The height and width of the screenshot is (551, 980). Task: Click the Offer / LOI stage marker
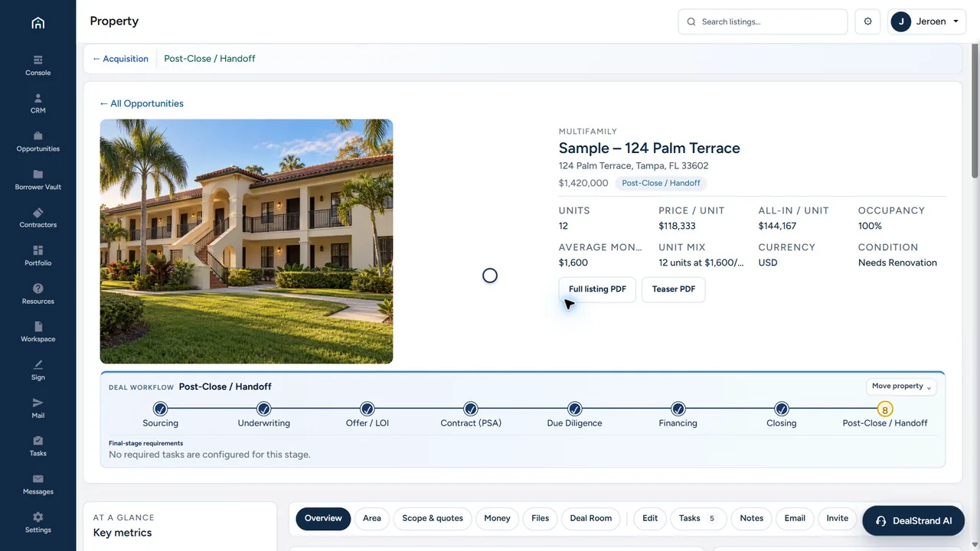tap(367, 409)
